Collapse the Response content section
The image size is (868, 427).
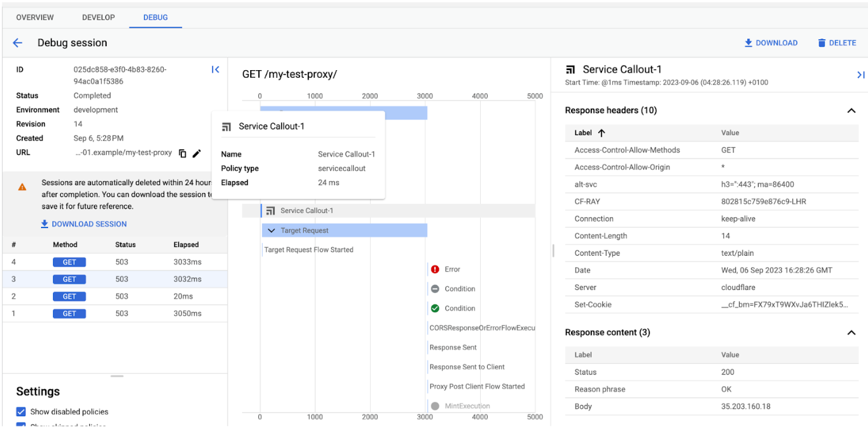pos(851,332)
